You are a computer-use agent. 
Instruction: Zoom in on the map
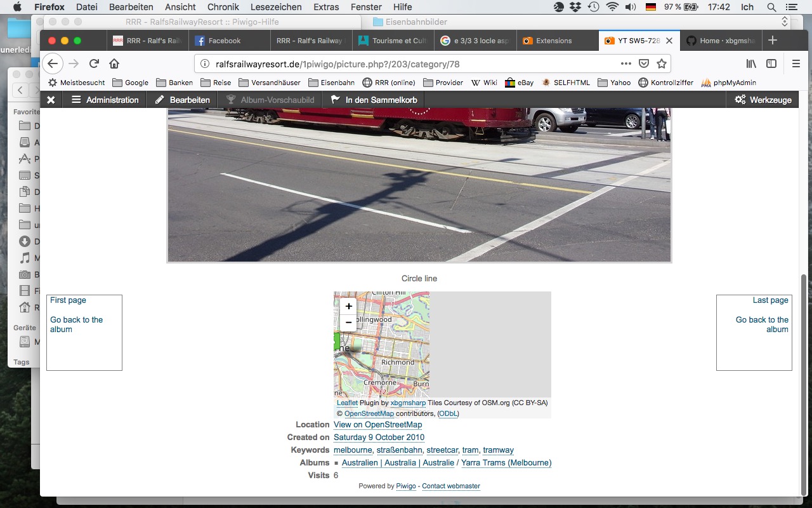348,306
